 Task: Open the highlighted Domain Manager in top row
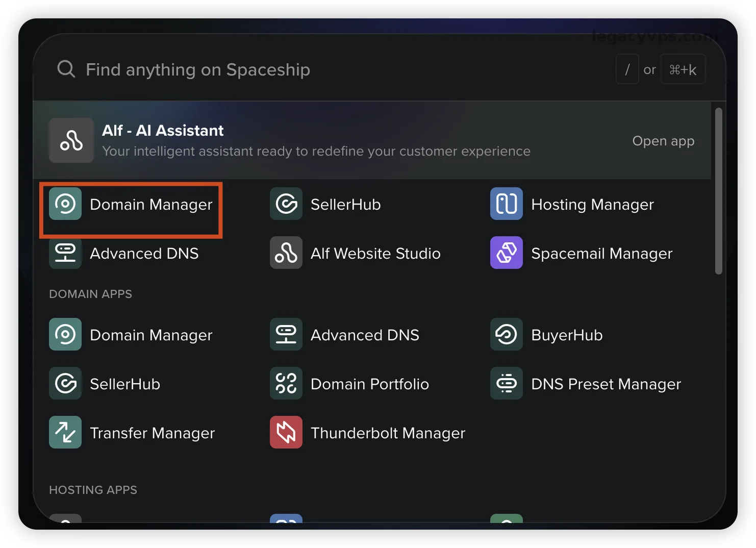click(131, 205)
